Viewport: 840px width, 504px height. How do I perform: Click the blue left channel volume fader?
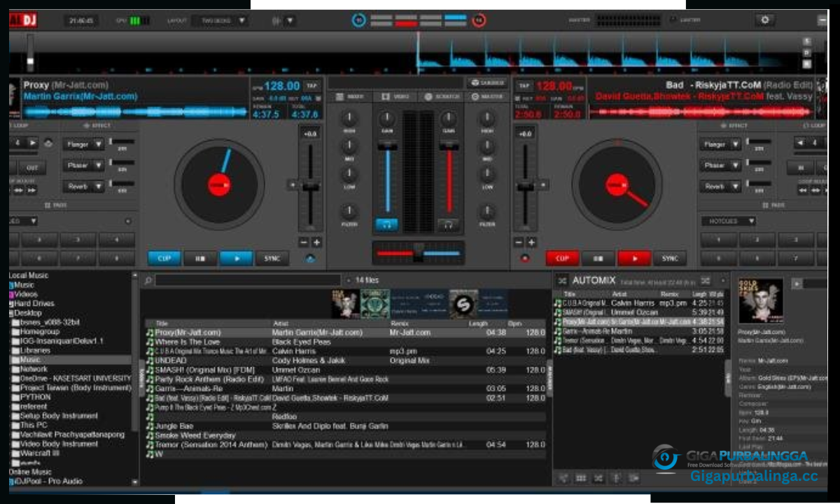pyautogui.click(x=386, y=146)
